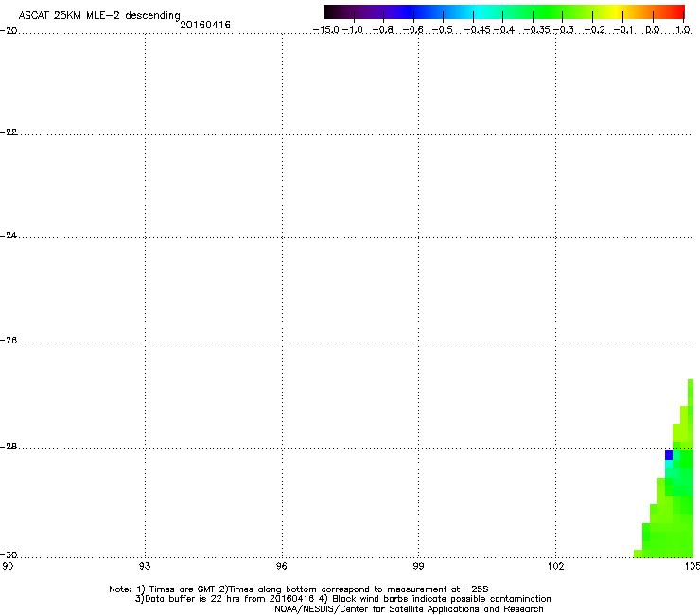Select the -0.3 color bar tick label
Viewport: 700px width, 615px height.
click(564, 30)
